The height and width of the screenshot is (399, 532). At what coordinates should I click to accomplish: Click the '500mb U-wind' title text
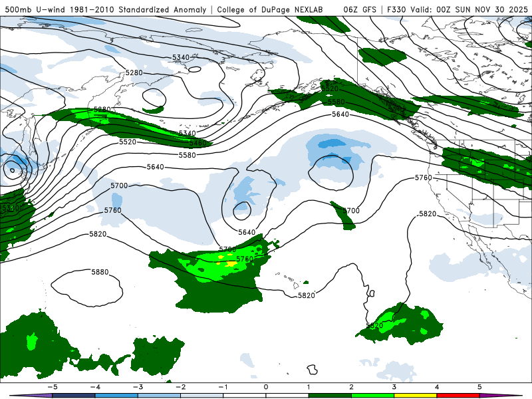point(36,10)
